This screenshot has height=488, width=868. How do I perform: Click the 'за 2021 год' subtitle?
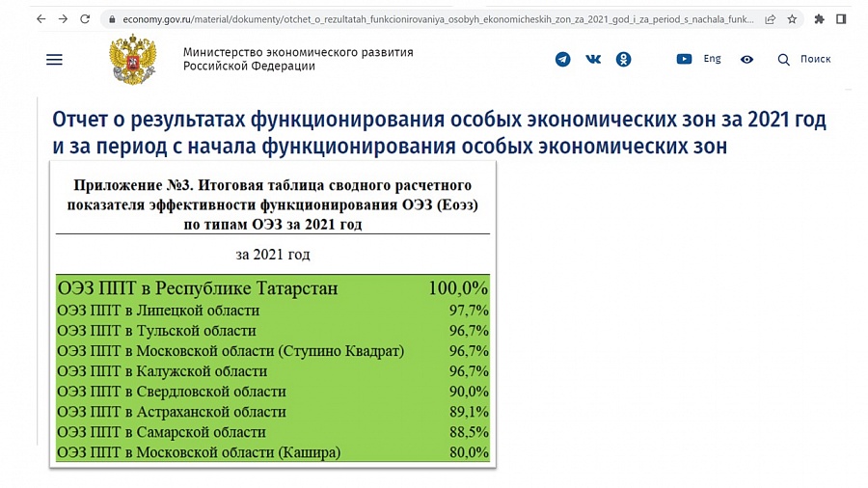pos(272,254)
